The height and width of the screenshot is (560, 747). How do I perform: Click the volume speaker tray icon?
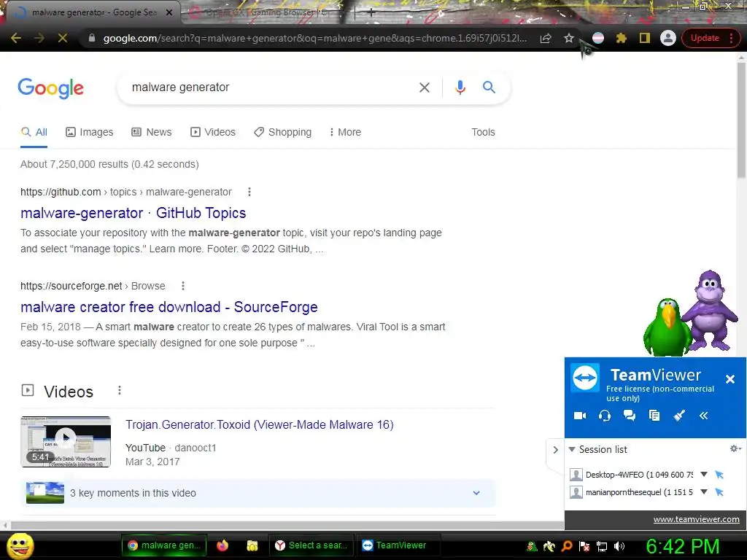(x=619, y=546)
